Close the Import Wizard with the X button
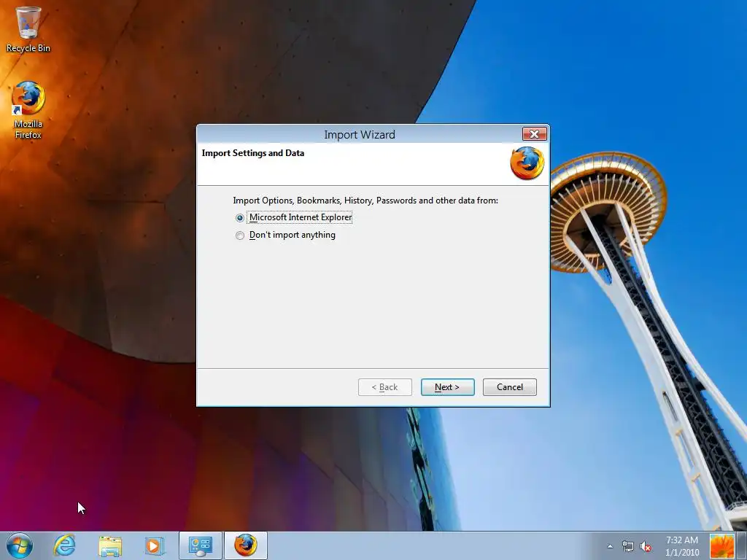 click(535, 134)
